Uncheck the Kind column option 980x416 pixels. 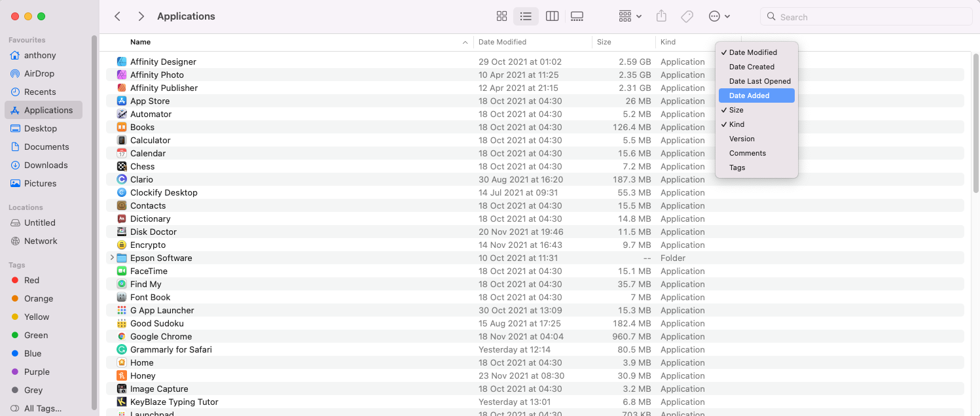point(757,124)
